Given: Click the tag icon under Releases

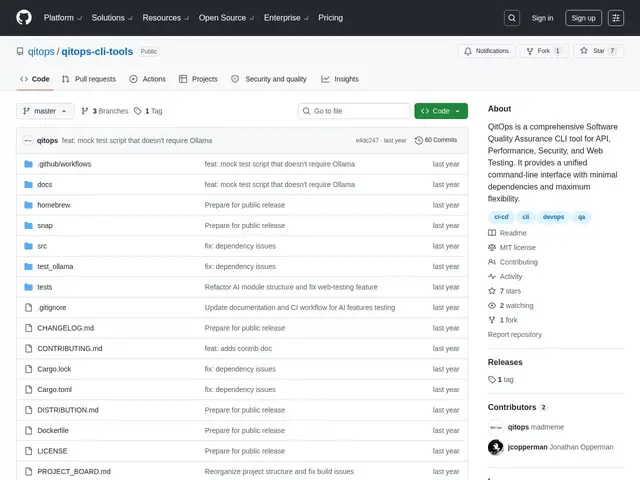Looking at the screenshot, I should [492, 380].
